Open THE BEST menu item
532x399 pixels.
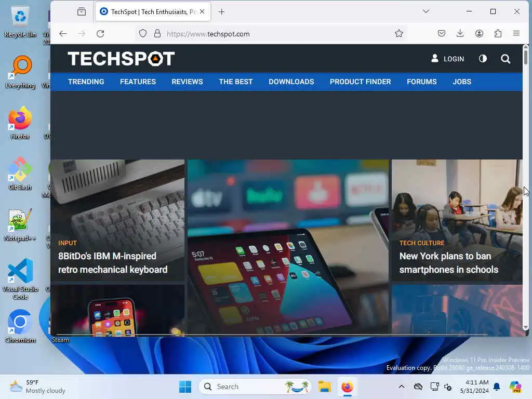click(x=236, y=82)
